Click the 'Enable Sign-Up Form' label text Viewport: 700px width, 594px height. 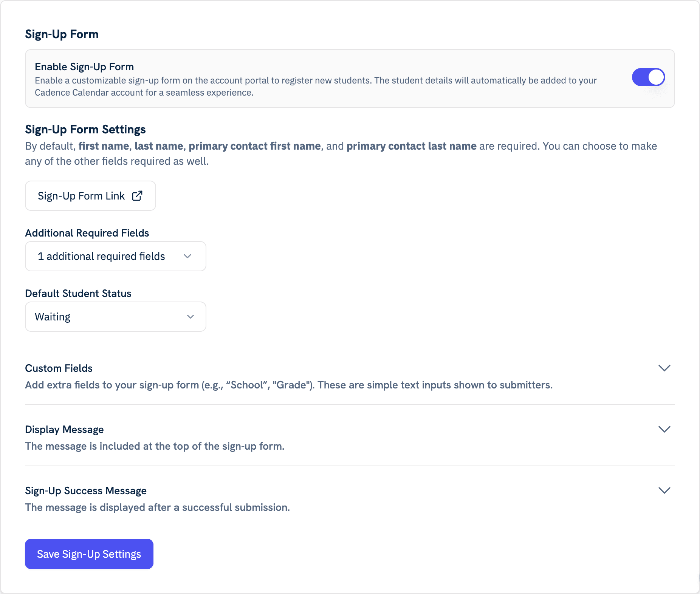84,67
